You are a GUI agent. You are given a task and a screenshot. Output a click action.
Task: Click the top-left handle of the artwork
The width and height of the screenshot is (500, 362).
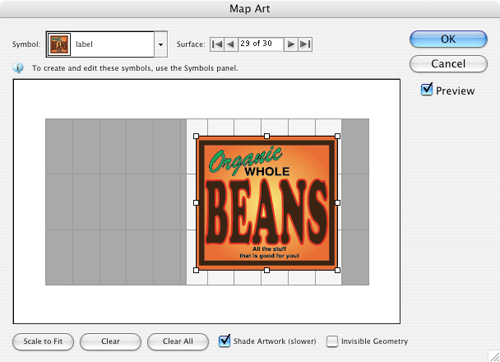(196, 136)
